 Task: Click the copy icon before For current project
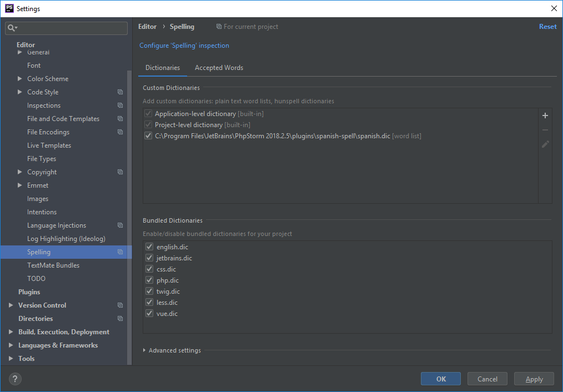pos(219,27)
